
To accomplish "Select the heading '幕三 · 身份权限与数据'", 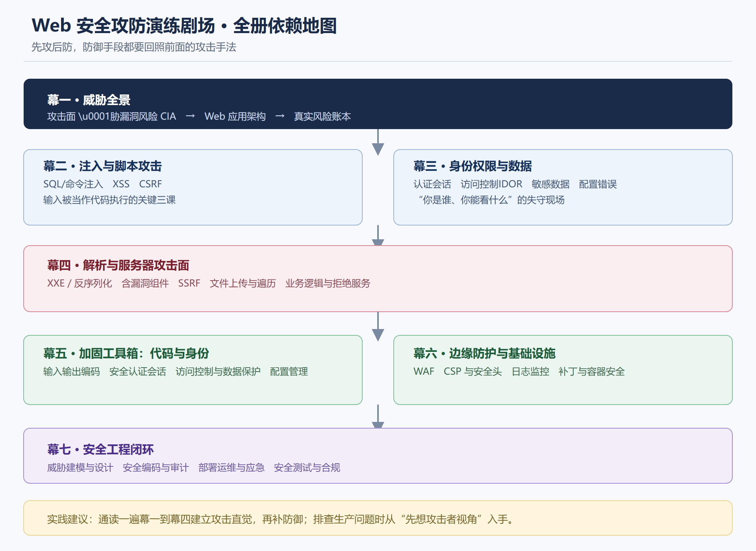I will coord(473,166).
